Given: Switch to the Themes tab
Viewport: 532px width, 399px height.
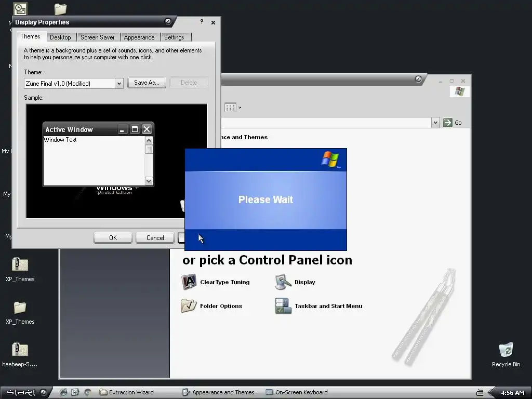Looking at the screenshot, I should 30,37.
